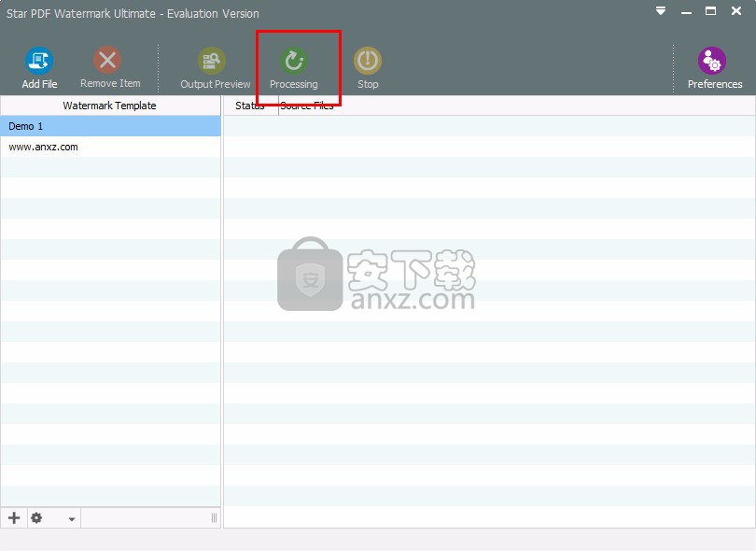
Task: Start Processing with the green arrow icon
Action: click(x=294, y=61)
